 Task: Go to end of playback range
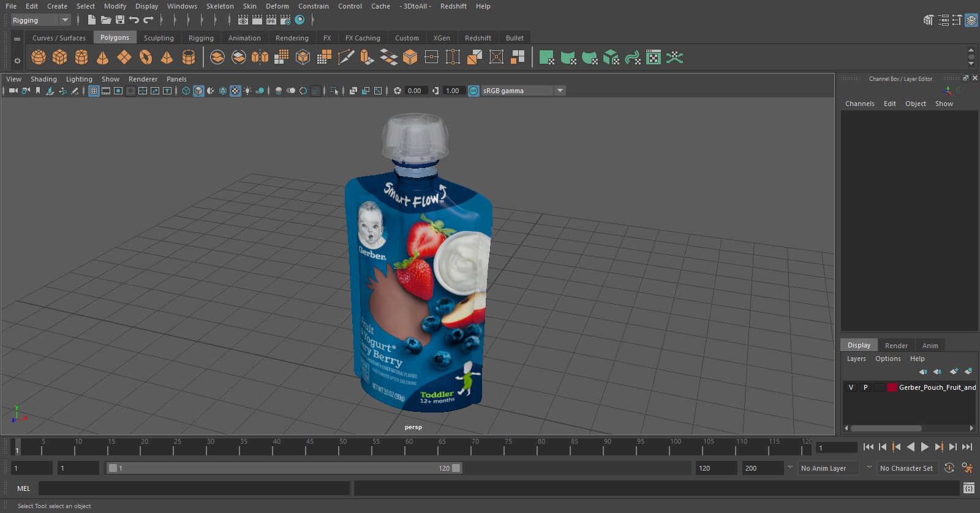[x=967, y=447]
